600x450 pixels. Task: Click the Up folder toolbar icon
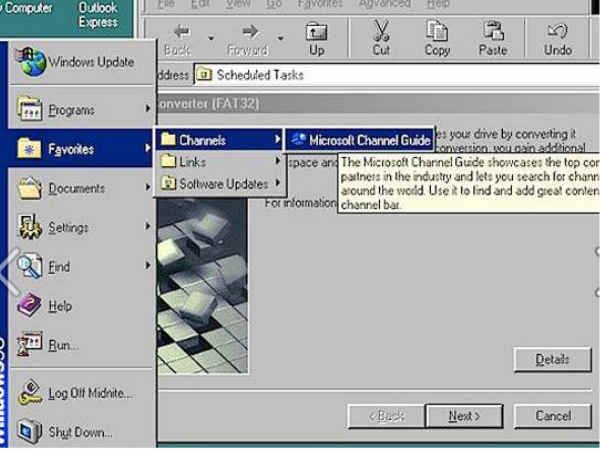click(316, 32)
